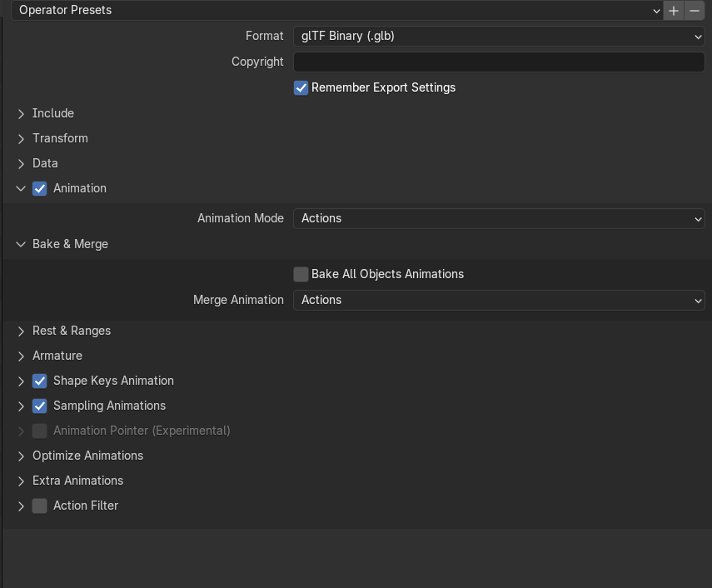
Task: Collapse the Animation section arrow
Action: (x=21, y=188)
